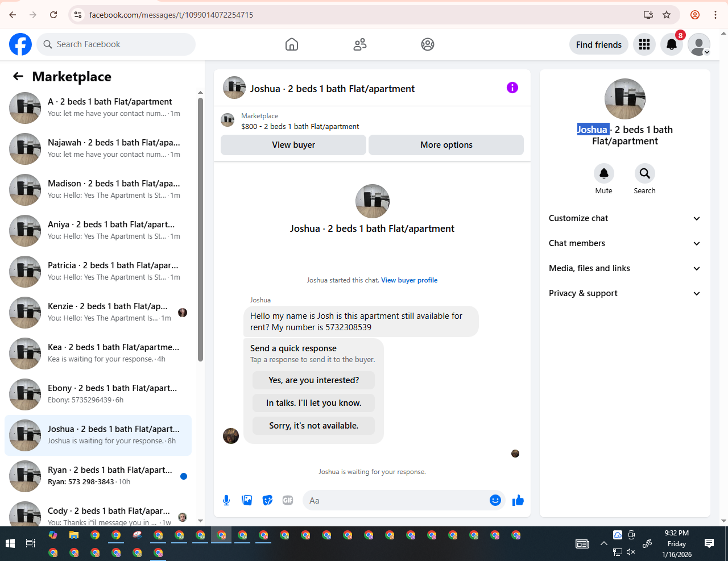Send a voice clip with microphone icon

(x=226, y=500)
